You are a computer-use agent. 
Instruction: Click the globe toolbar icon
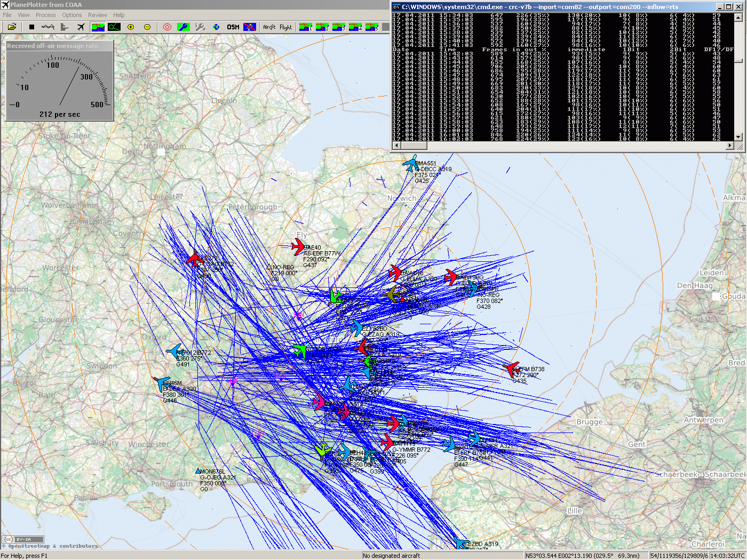click(217, 27)
